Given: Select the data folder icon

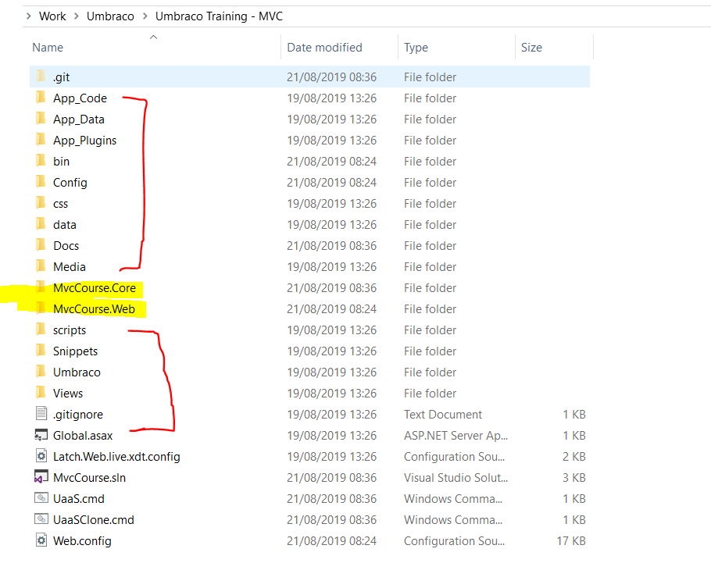Looking at the screenshot, I should 41,223.
